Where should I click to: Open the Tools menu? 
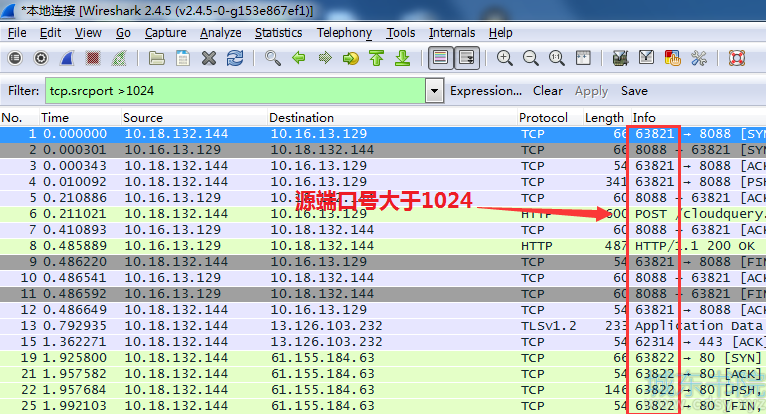tap(401, 33)
